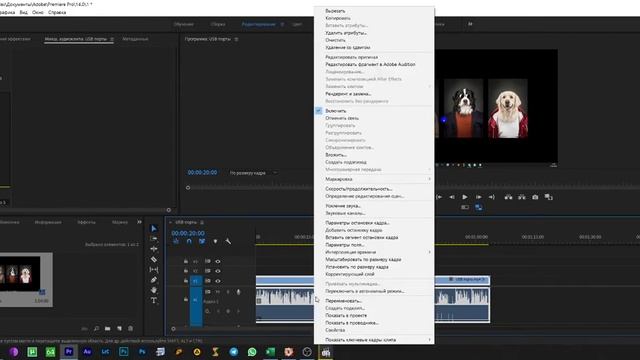
Task: Expand hidden panel tabs chevrons in Project panel
Action: [x=139, y=222]
